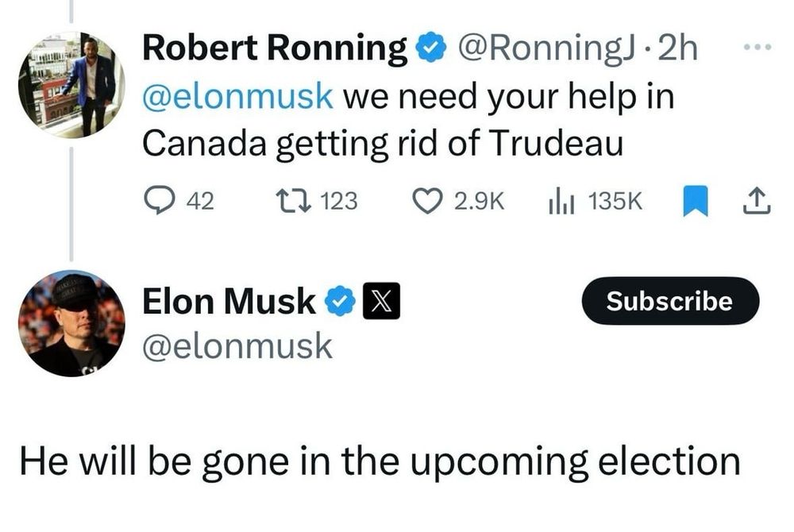Select the like heart icon showing 2.9K
The image size is (794, 532).
click(430, 200)
